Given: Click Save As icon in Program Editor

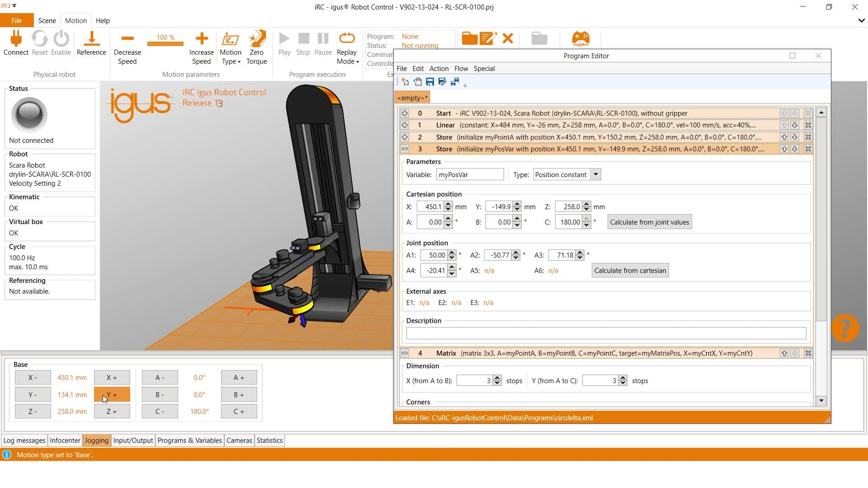Looking at the screenshot, I should (x=442, y=82).
